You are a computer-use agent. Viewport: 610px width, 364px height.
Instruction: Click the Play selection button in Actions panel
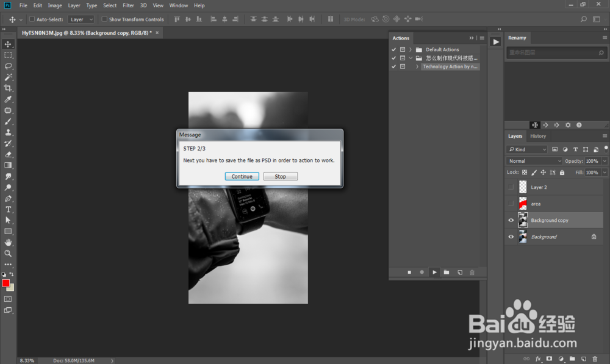click(434, 272)
